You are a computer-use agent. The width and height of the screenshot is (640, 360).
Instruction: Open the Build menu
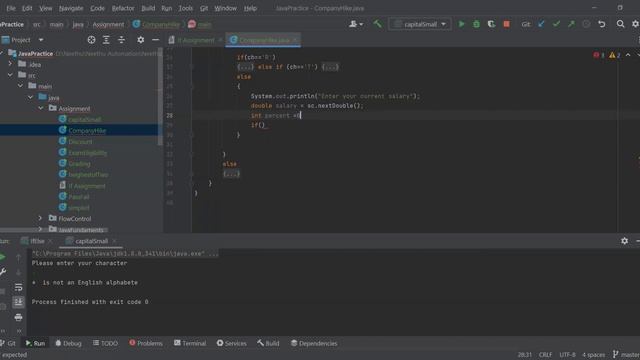point(148,8)
